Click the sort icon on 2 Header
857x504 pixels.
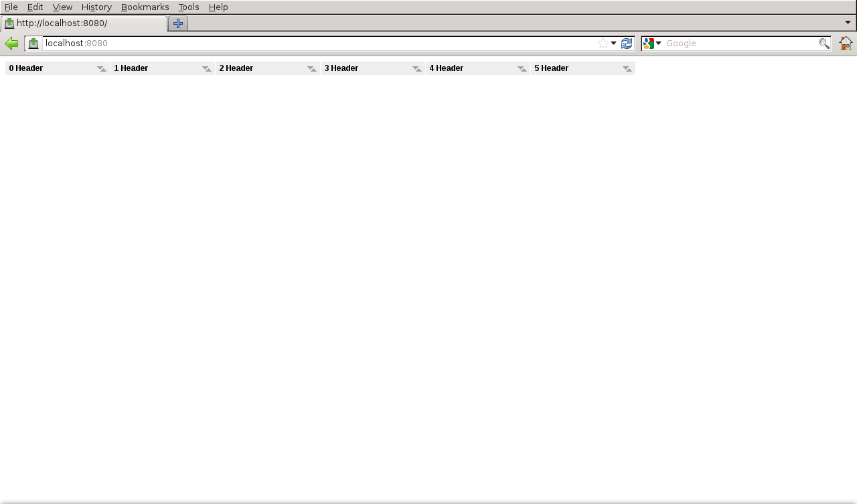click(x=312, y=68)
